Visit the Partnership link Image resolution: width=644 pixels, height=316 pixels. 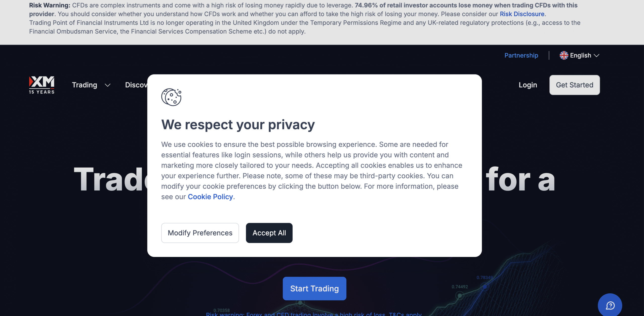coord(521,55)
